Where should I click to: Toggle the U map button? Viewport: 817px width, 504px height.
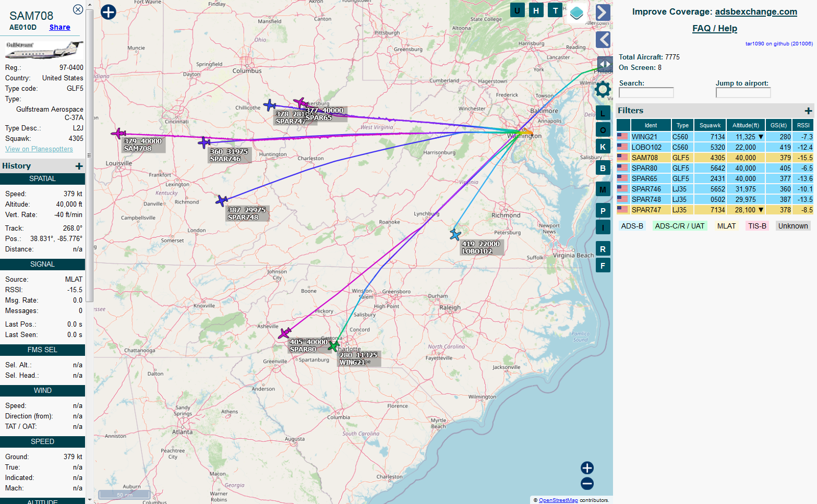(517, 10)
